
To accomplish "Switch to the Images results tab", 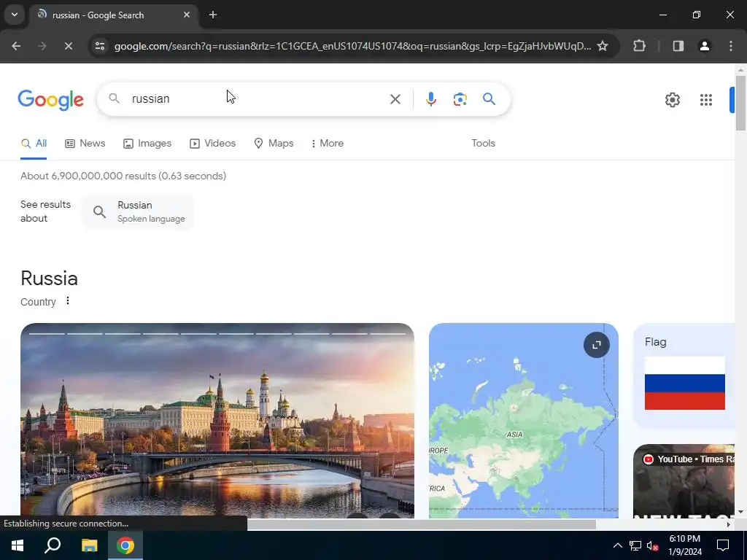I will (147, 144).
